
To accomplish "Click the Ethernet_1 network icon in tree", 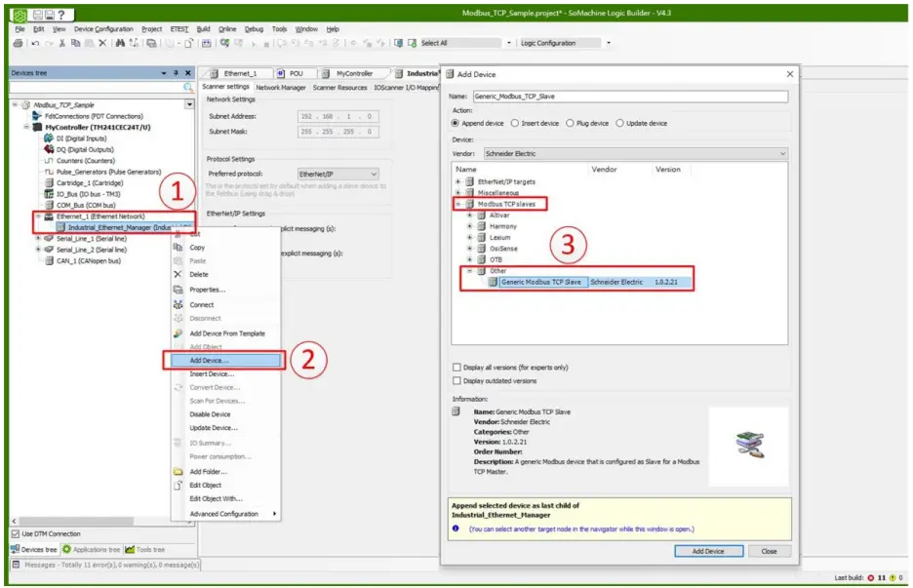I will tap(49, 216).
